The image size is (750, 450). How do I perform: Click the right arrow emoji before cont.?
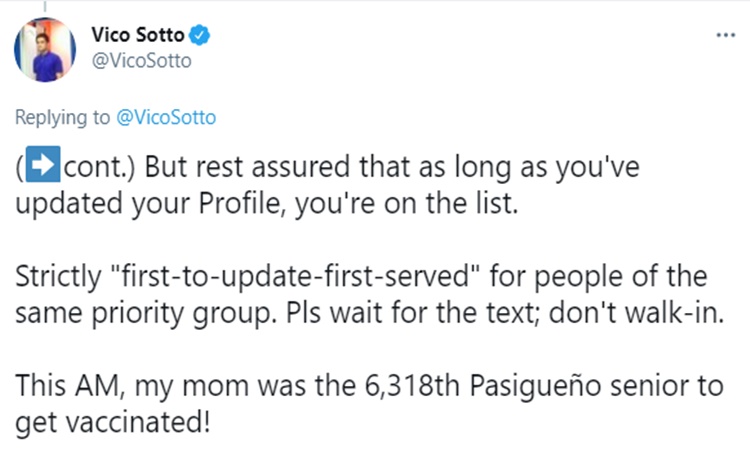[x=43, y=165]
